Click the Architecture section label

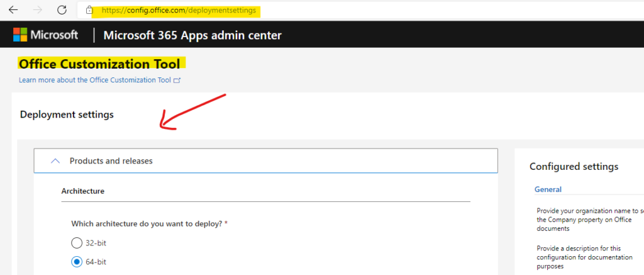coord(82,191)
